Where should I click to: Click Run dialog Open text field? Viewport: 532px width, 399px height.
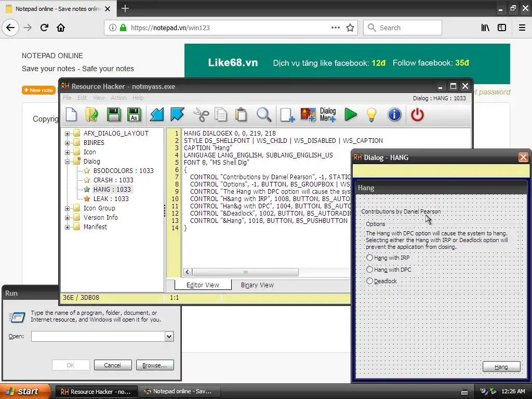[98, 336]
